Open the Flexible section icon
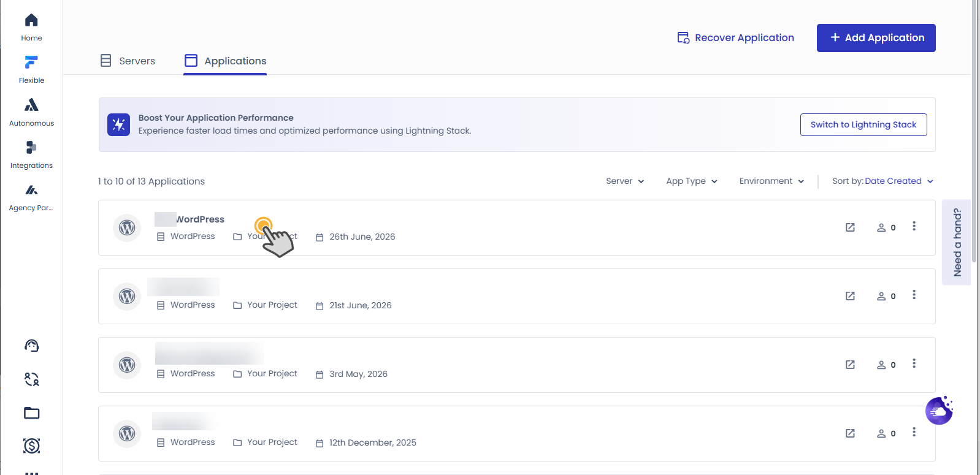Viewport: 980px width, 475px height. [x=31, y=62]
